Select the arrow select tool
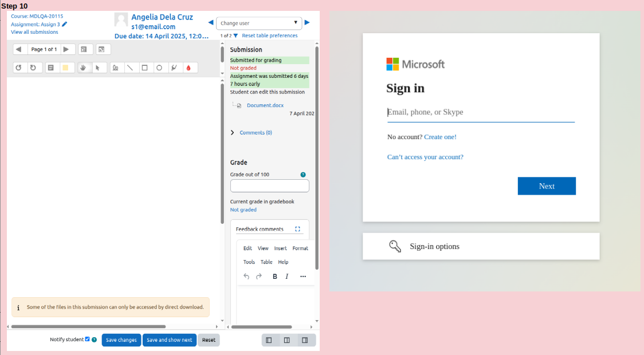 (98, 68)
